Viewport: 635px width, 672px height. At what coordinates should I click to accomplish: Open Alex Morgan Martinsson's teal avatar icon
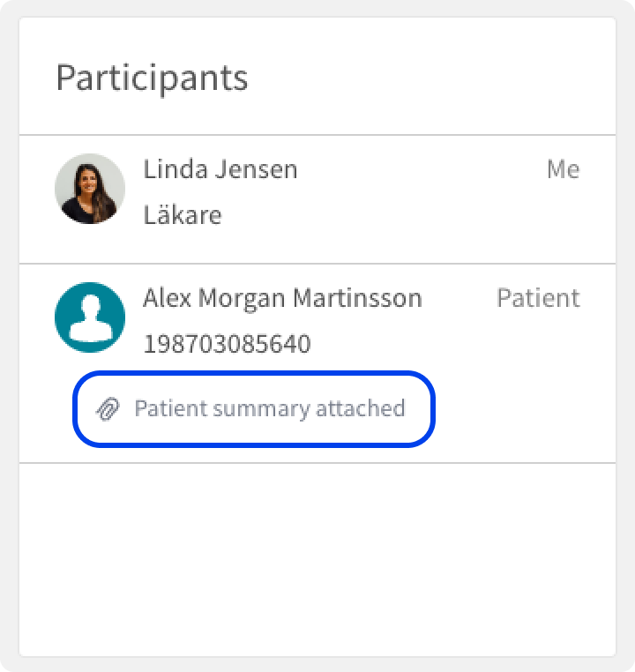(x=90, y=317)
